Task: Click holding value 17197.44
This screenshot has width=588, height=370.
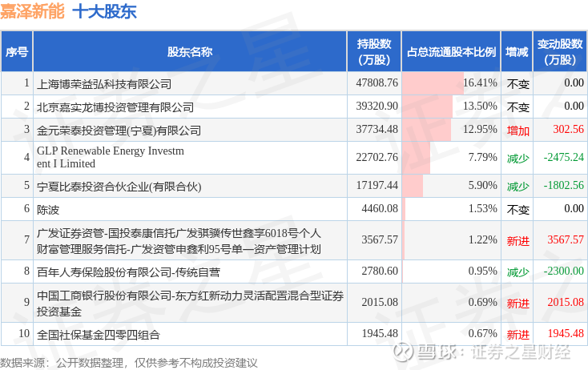Action: coord(377,185)
